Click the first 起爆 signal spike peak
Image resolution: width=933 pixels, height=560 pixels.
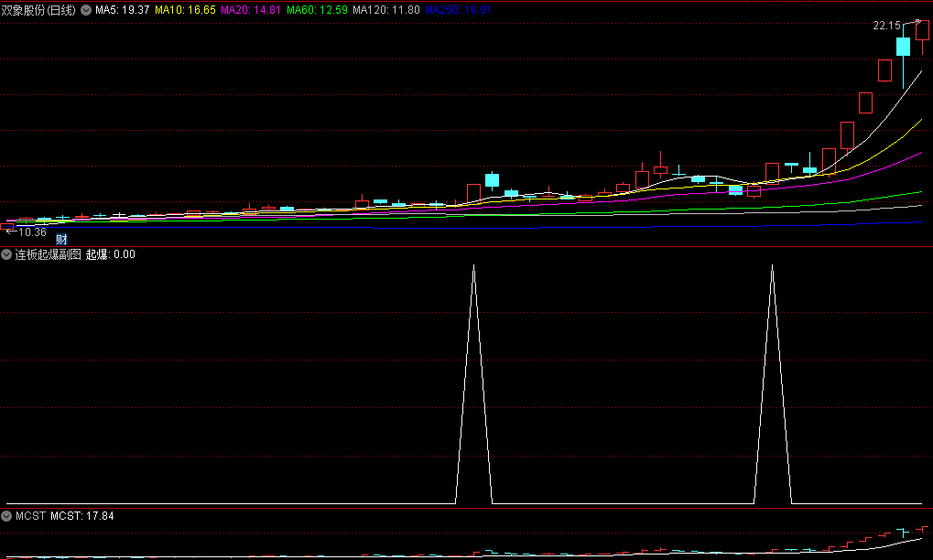[x=473, y=266]
